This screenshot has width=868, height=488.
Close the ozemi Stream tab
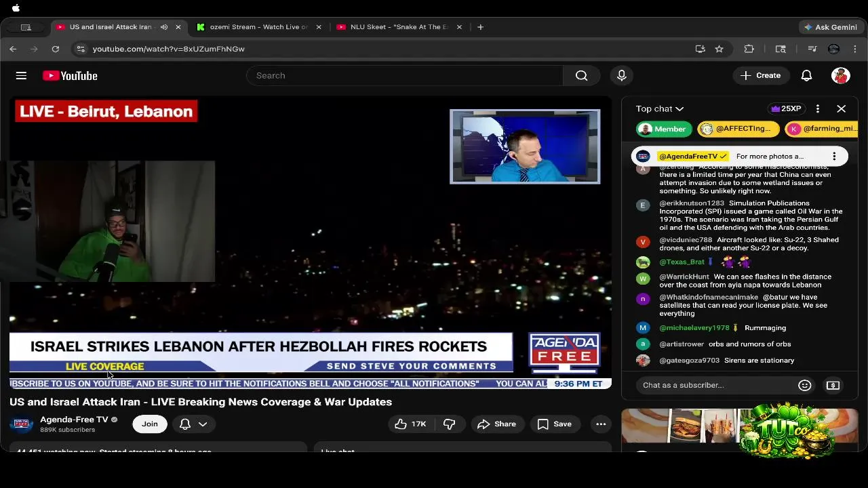319,27
